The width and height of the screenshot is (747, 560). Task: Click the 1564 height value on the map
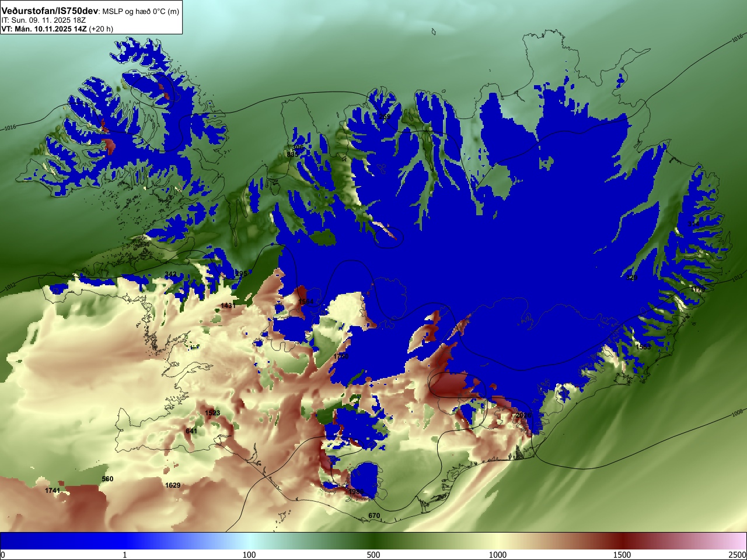point(306,302)
